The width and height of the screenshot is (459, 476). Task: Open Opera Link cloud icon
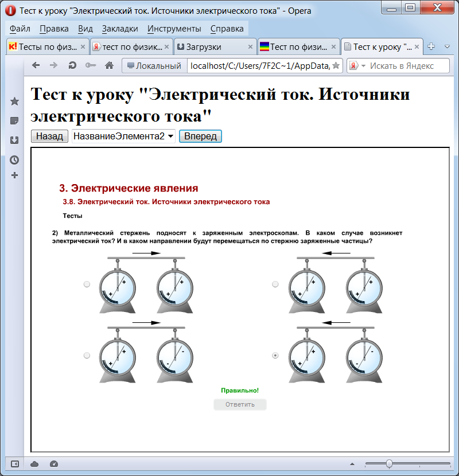point(34,464)
